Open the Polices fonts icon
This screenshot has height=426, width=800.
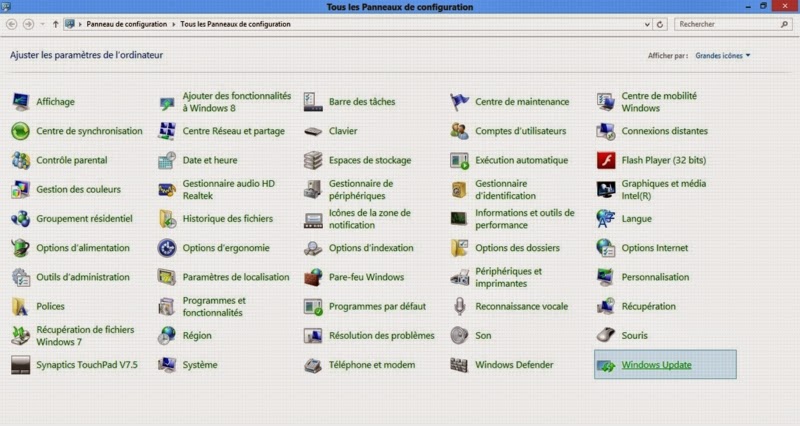(21, 306)
